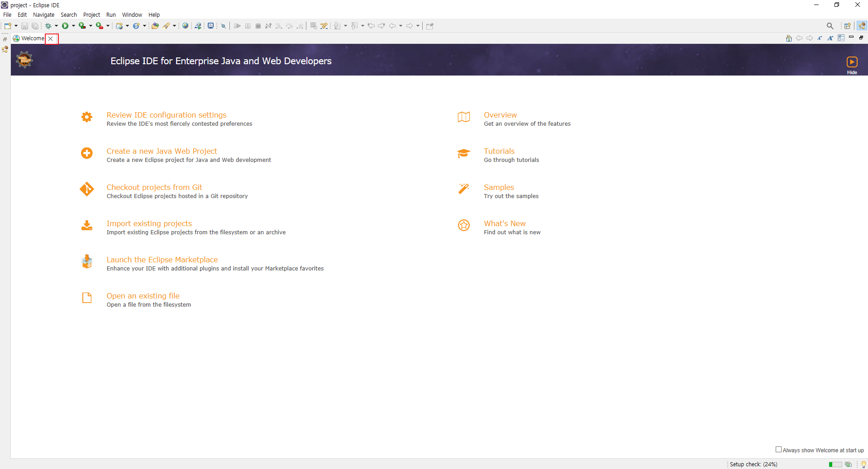Expand the new server dropdown arrow
The image size is (868, 469).
pos(127,26)
